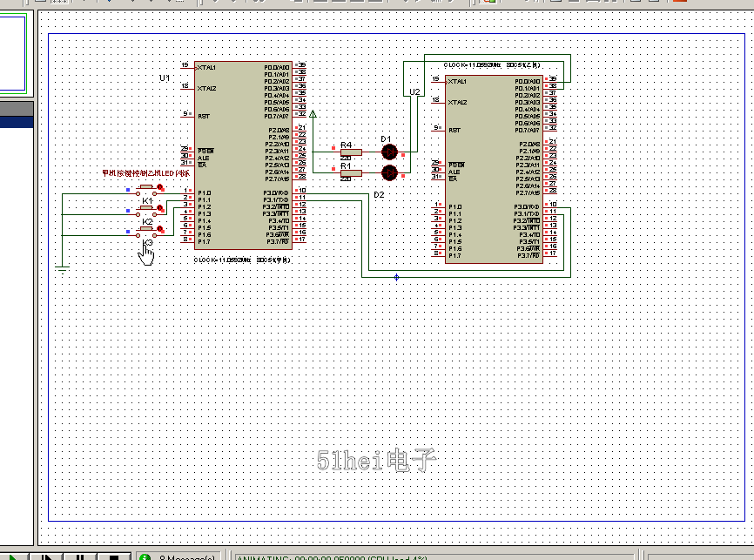Screen dimensions: 754x560
Task: Toggle the red latch on K2
Action: point(160,208)
